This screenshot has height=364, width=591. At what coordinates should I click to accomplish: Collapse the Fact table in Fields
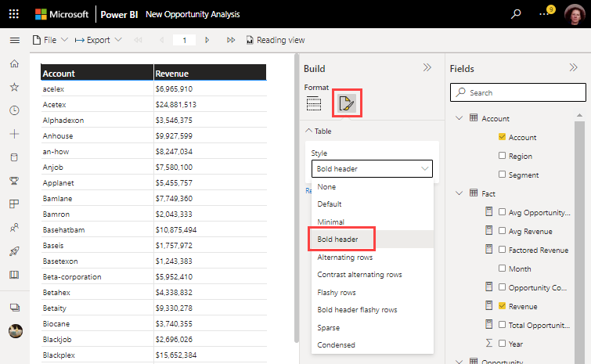pyautogui.click(x=459, y=193)
